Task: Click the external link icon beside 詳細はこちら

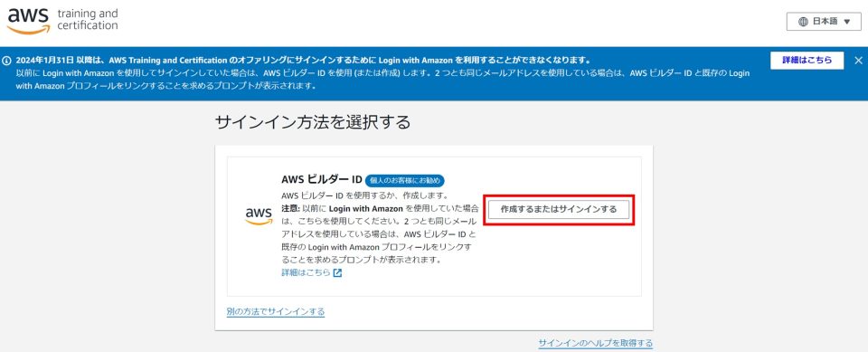Action: coord(337,272)
